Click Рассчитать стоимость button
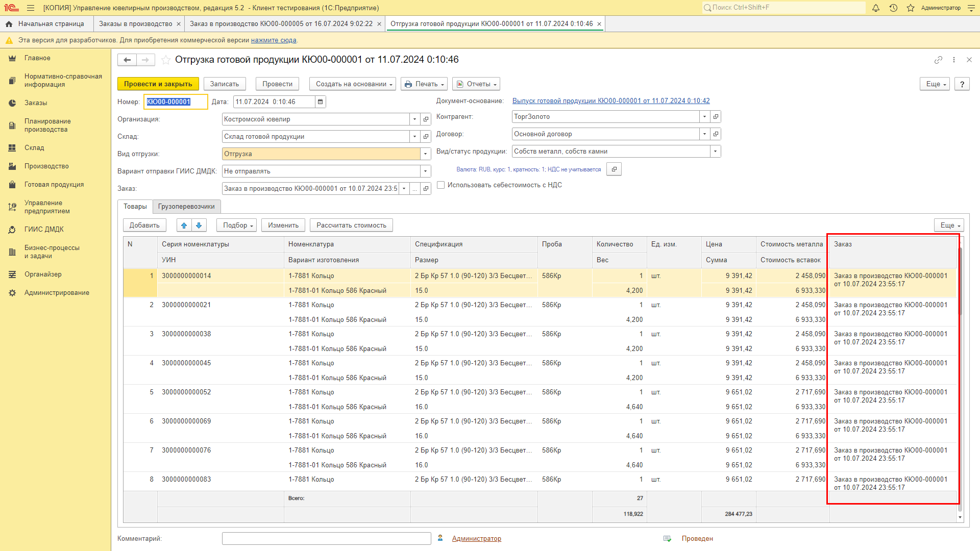Screen dimensions: 980x551 351,226
